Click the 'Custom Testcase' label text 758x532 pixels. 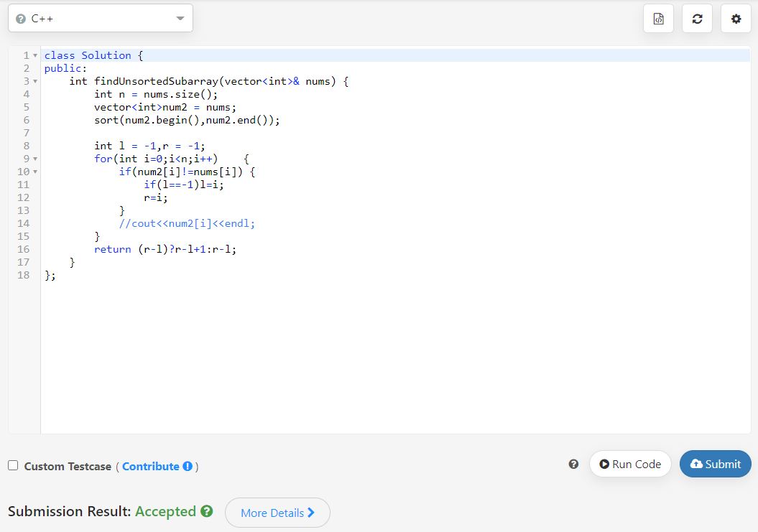(68, 466)
